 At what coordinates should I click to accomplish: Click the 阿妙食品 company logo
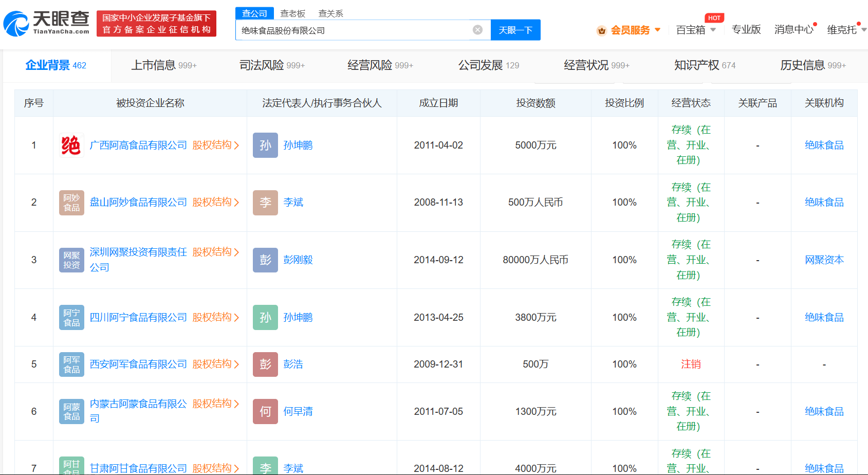[x=71, y=202]
